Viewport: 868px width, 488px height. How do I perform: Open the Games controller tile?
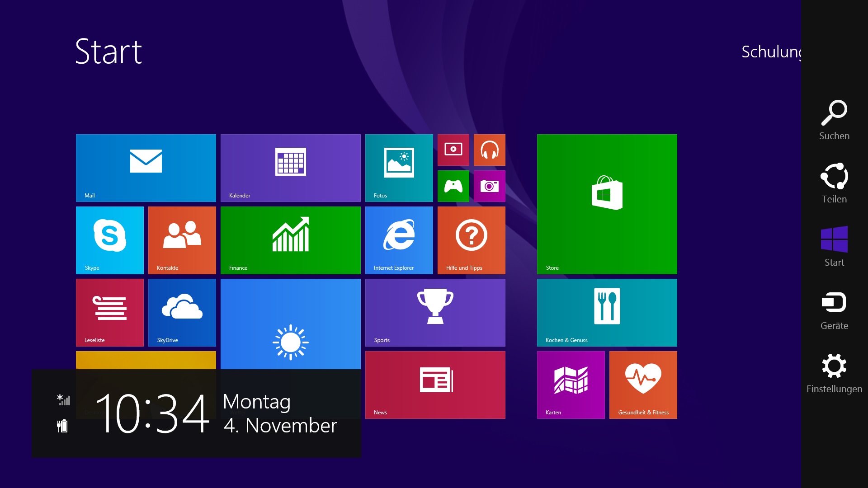[x=453, y=186]
